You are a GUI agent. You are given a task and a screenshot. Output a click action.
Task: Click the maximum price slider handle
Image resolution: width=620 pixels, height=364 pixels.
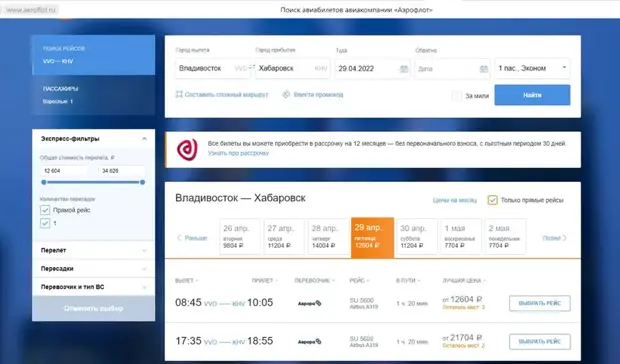coord(142,182)
